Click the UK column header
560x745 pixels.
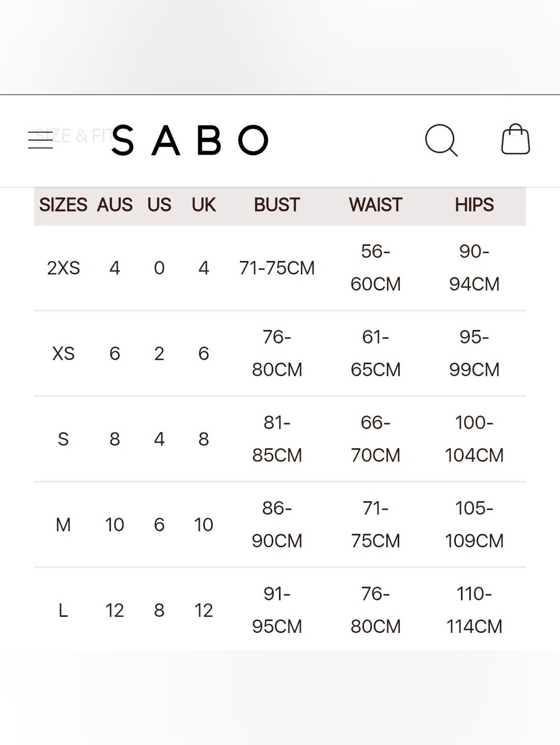[x=203, y=205]
